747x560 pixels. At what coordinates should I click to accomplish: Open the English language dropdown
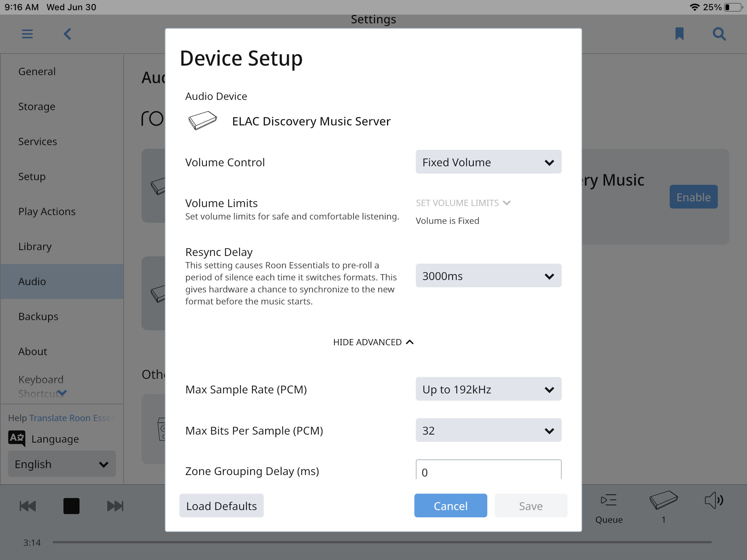(x=62, y=464)
